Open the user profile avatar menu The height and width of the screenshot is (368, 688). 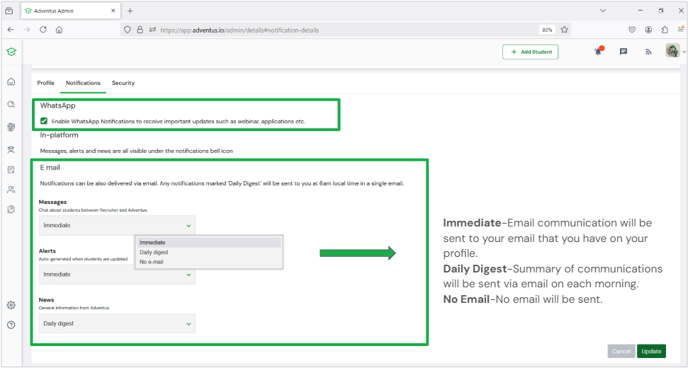click(x=673, y=51)
